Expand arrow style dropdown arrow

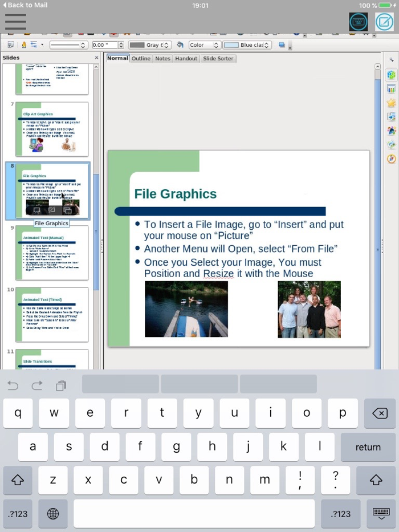coord(42,45)
